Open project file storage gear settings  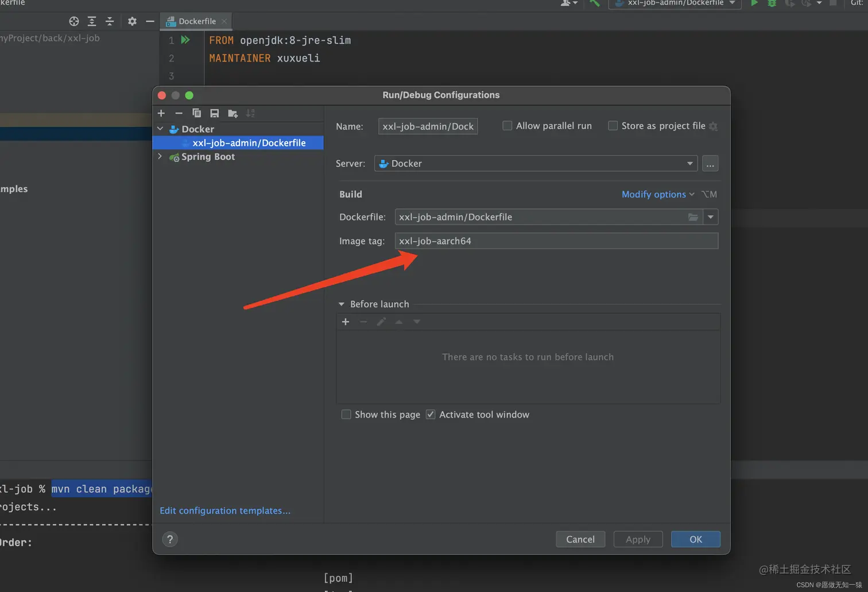tap(714, 126)
